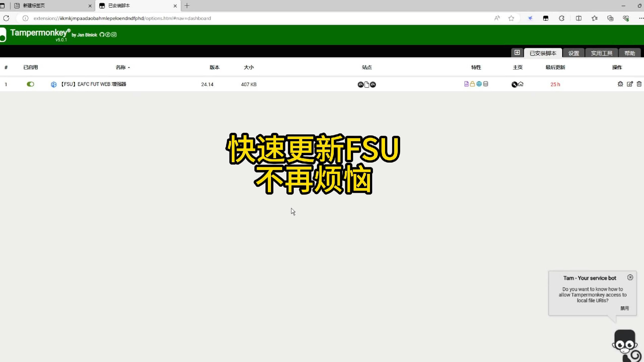This screenshot has height=362, width=644.
Task: Click the purple script file feature icon
Action: 466,84
